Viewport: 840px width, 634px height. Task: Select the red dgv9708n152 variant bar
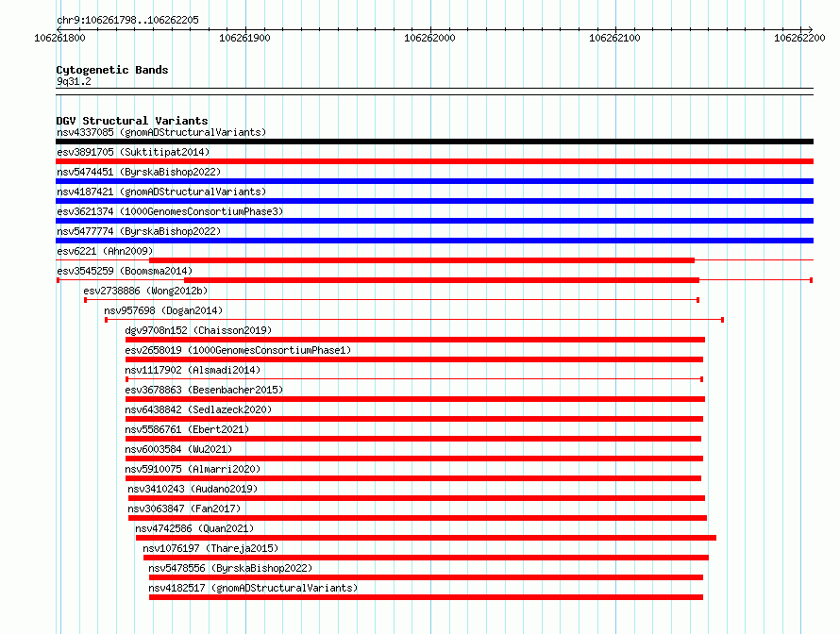[x=415, y=340]
